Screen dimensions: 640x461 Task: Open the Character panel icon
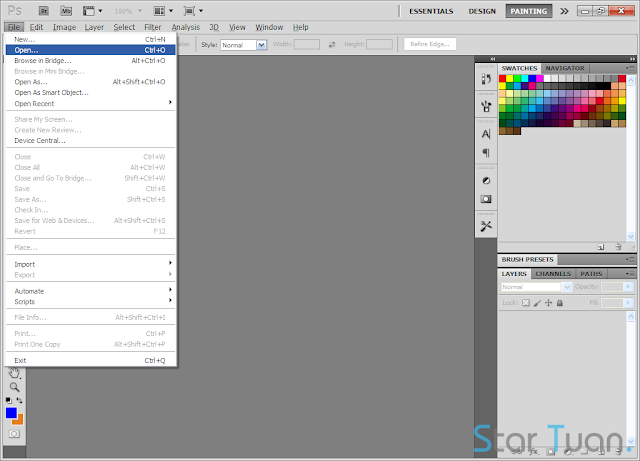486,134
